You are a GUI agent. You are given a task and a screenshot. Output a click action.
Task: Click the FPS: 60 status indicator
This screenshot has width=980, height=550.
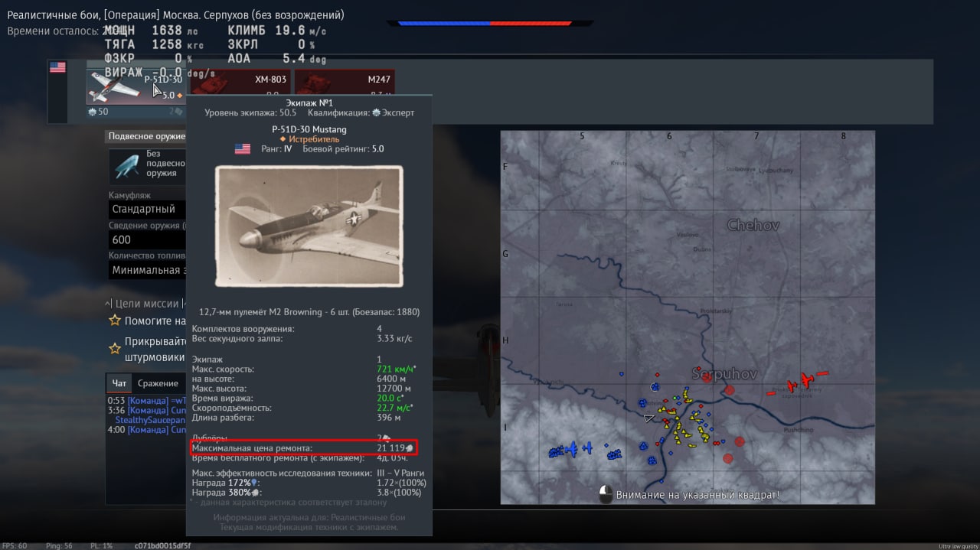(x=15, y=545)
